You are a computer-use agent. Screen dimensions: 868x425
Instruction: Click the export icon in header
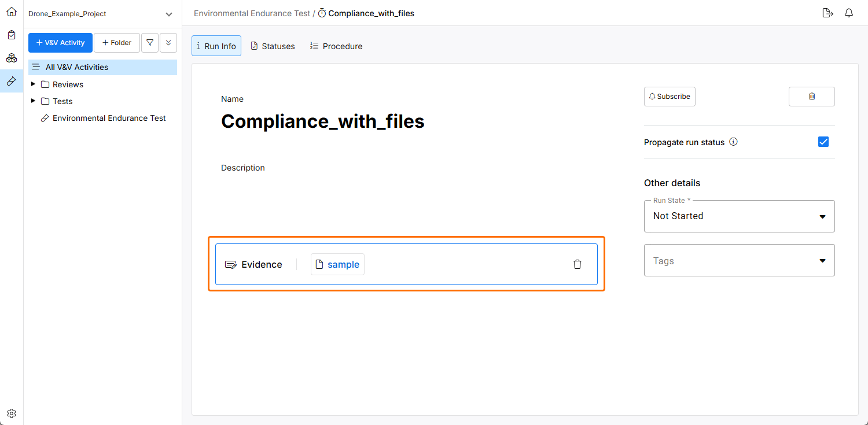coord(827,13)
